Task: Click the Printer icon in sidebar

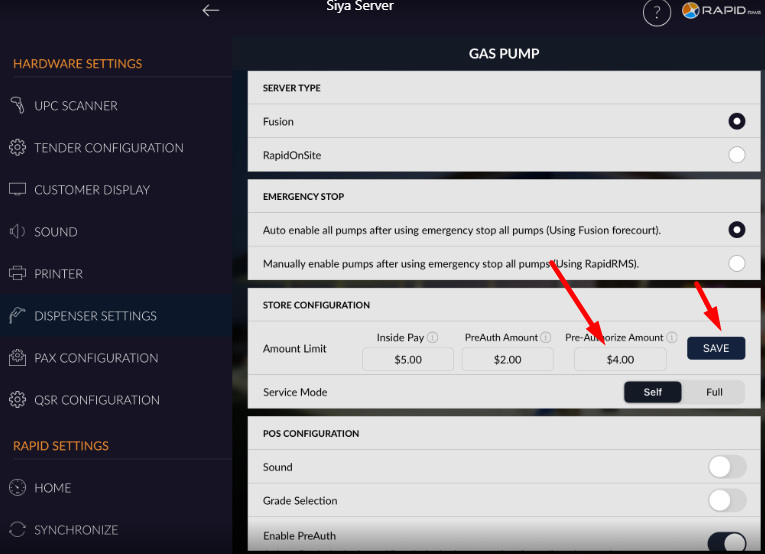Action: click(17, 274)
